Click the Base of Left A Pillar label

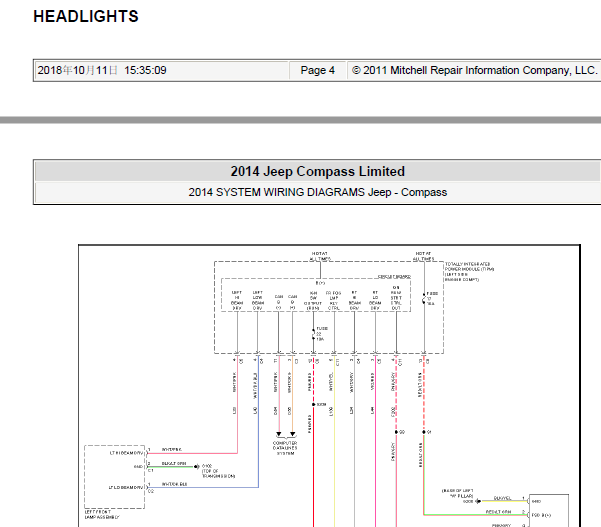click(458, 493)
